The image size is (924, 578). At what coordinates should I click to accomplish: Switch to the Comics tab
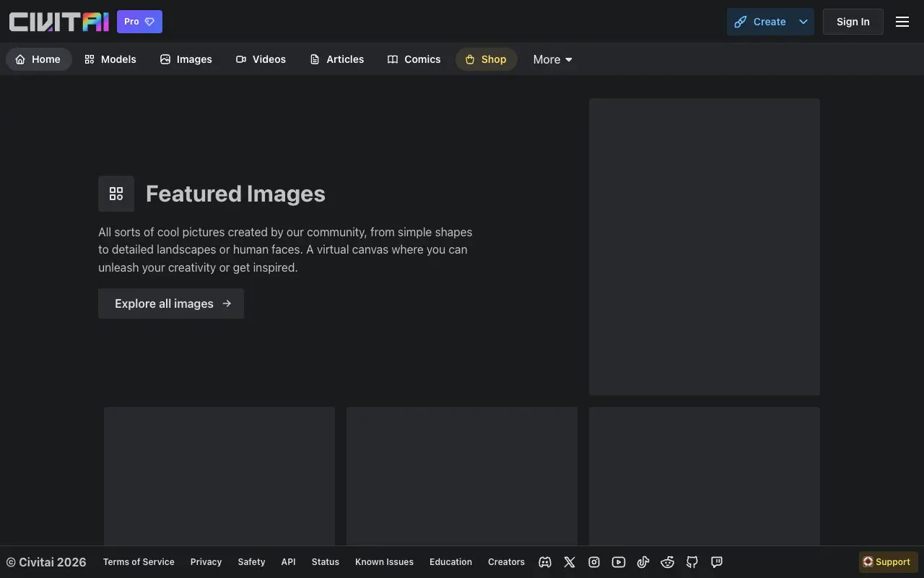(x=414, y=59)
